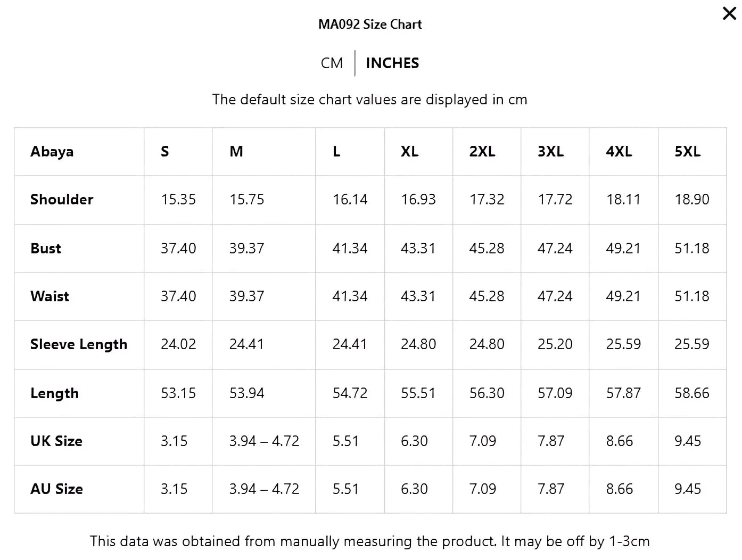
Task: Click the 4XL size column header
Action: pos(619,152)
